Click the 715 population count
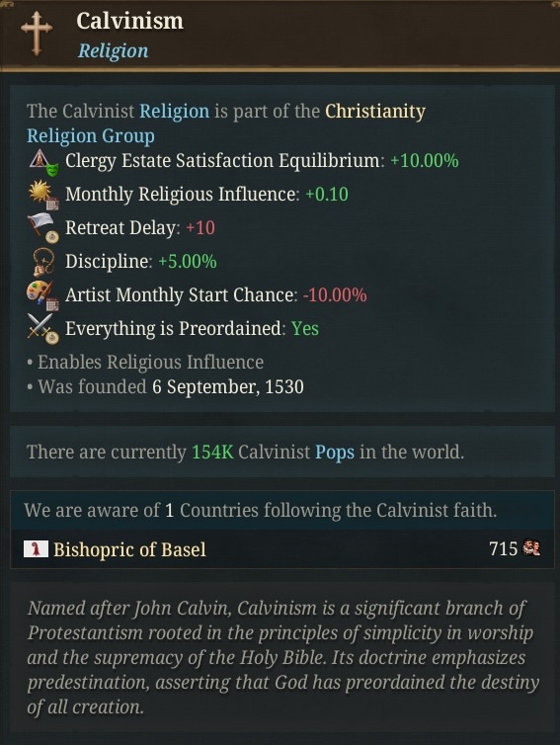The width and height of the screenshot is (560, 745). [503, 548]
